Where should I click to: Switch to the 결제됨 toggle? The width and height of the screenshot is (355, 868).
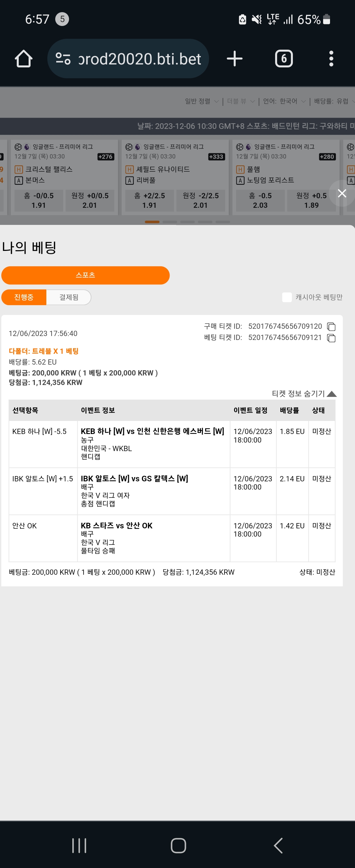[x=69, y=297]
